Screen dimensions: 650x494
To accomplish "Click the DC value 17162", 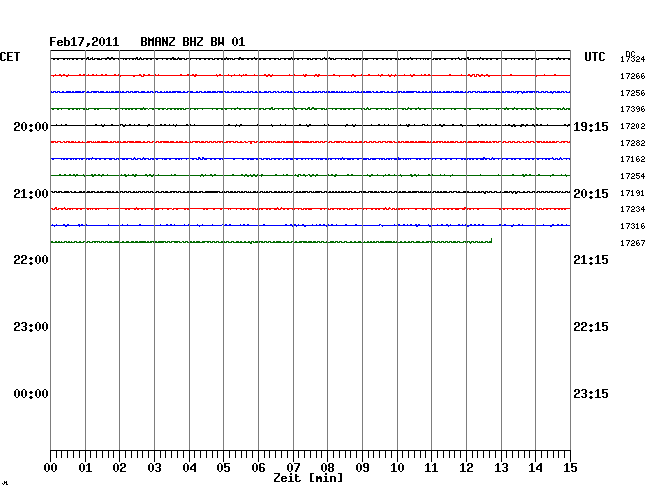I will click(633, 159).
